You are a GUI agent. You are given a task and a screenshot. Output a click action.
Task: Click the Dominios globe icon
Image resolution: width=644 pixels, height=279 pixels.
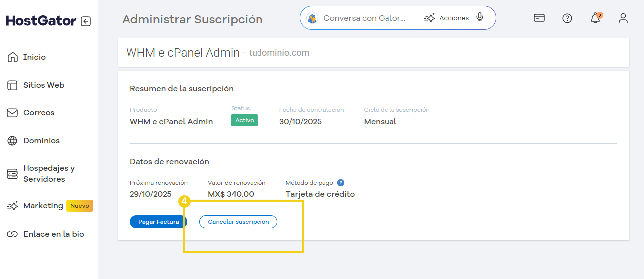pyautogui.click(x=13, y=141)
